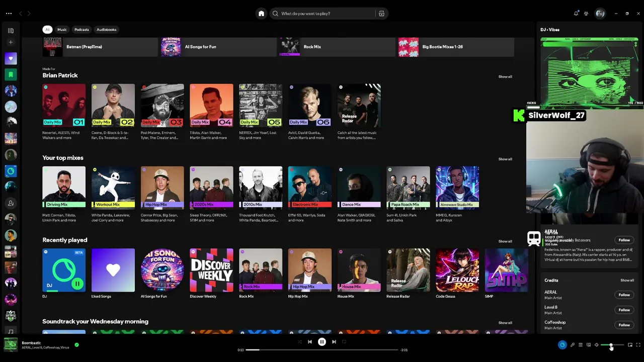
Task: Skip to previous track
Action: click(x=310, y=342)
